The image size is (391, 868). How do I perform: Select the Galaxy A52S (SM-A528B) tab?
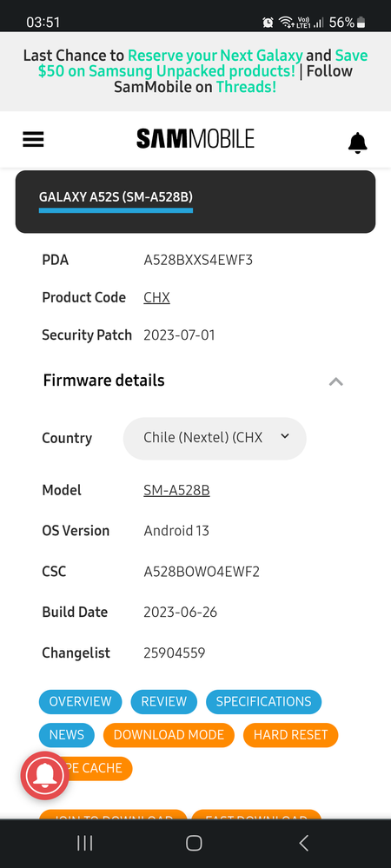(116, 197)
